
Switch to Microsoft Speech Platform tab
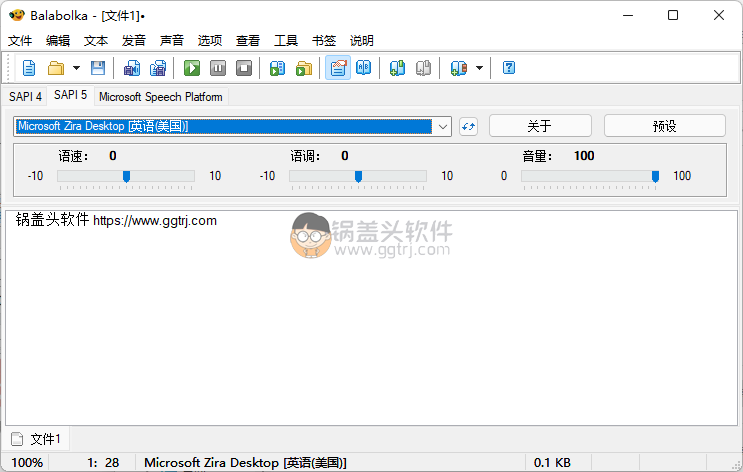(x=161, y=97)
